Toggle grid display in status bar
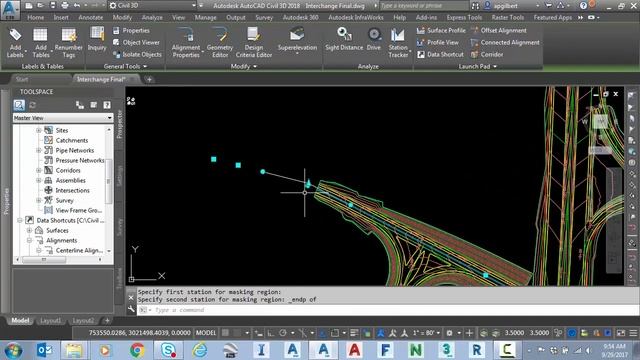 (x=225, y=333)
